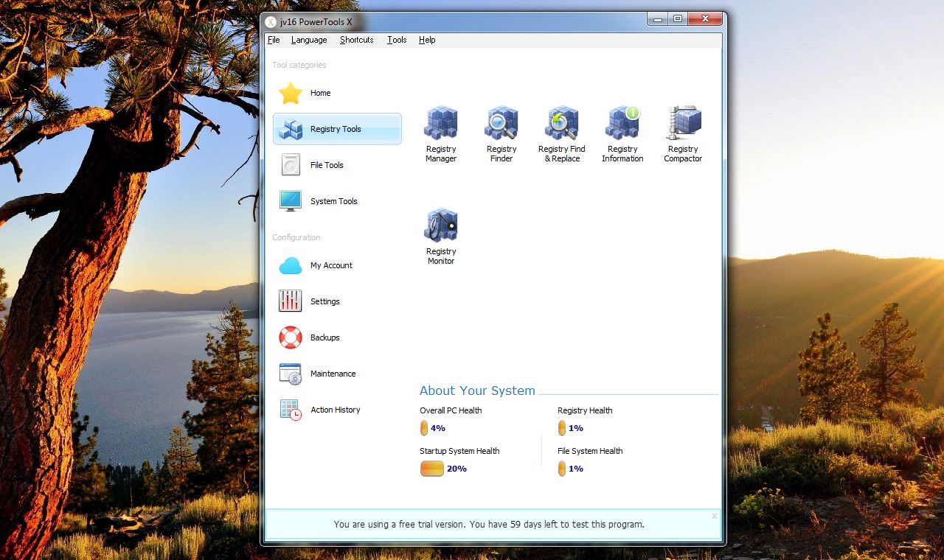Click the Tool categories heading

click(299, 65)
